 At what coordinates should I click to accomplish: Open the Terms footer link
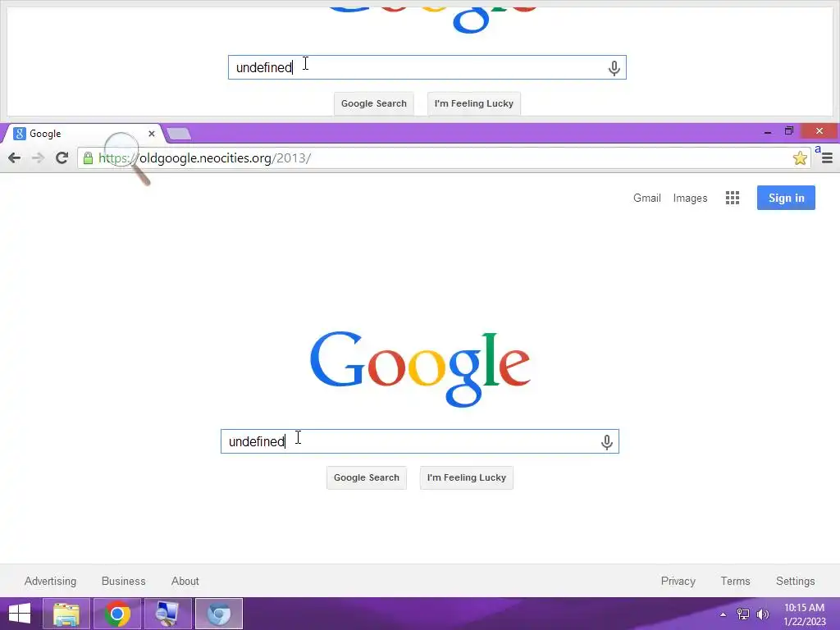(x=735, y=581)
